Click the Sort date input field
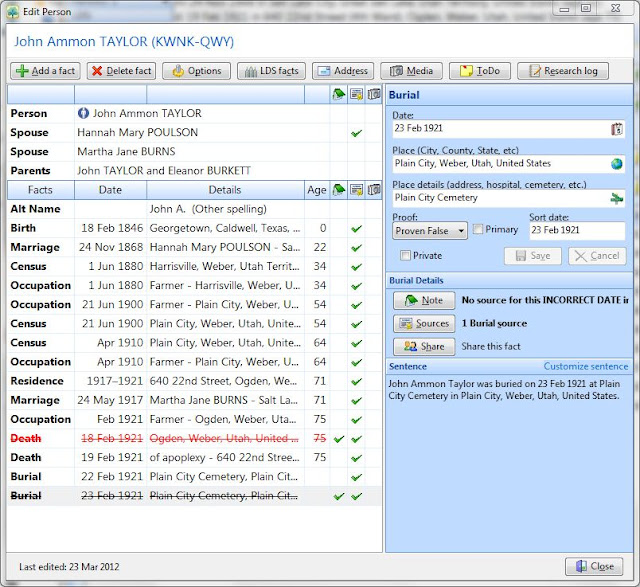Image resolution: width=640 pixels, height=587 pixels. coord(577,230)
